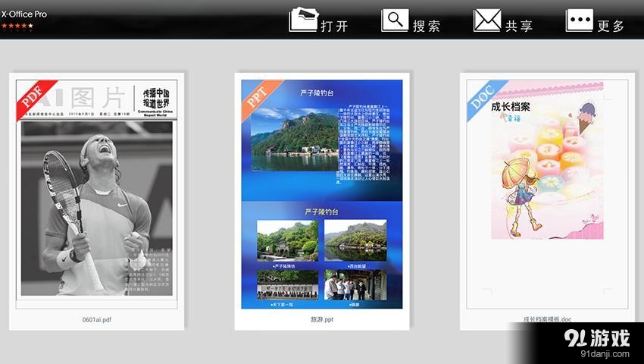This screenshot has height=364, width=644.
Task: Click the three-dots more icon
Action: tap(580, 20)
